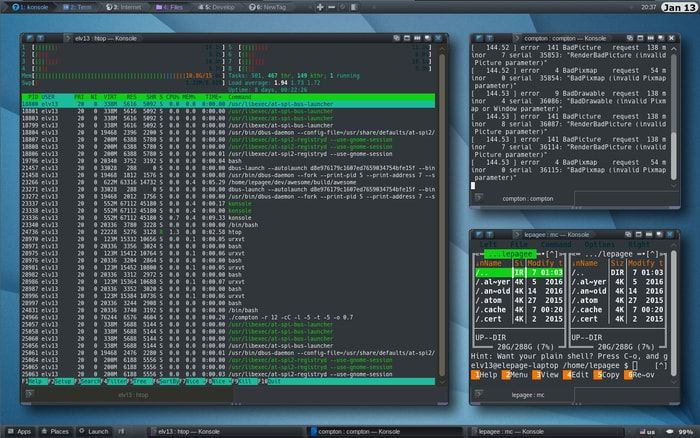Click the Launch button in bottom panel
The height and width of the screenshot is (438, 700).
(93, 431)
